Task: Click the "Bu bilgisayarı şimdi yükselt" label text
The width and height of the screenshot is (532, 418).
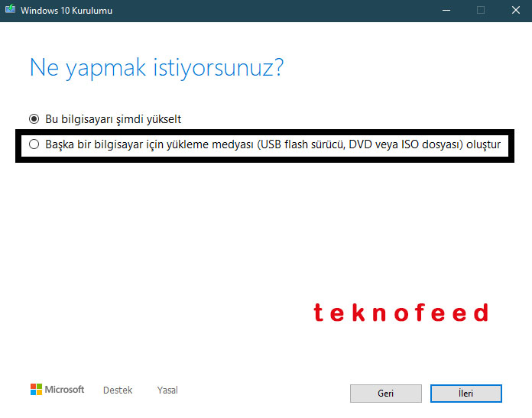Action: 113,119
